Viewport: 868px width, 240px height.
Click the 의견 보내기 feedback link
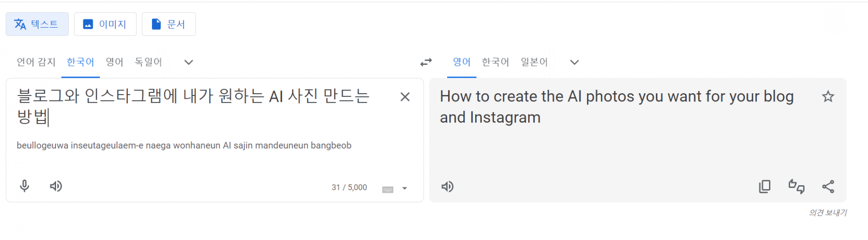tap(828, 212)
